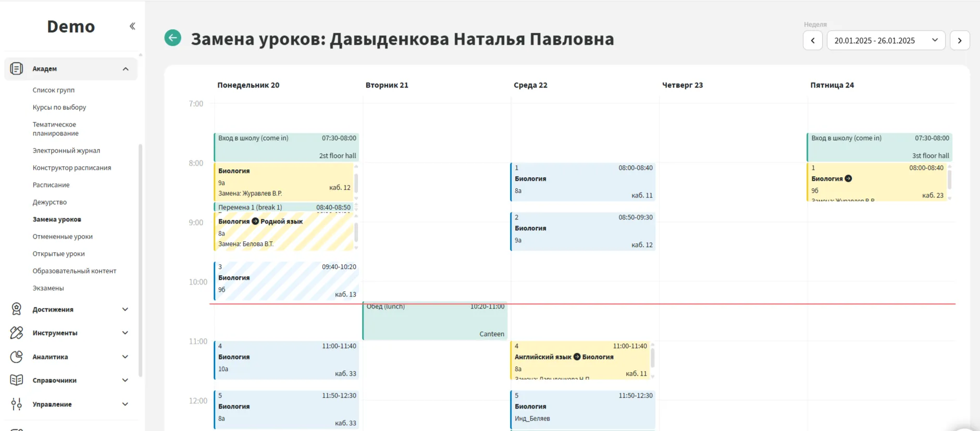Go to the next week
Screen dimensions: 980x431
[x=960, y=41]
